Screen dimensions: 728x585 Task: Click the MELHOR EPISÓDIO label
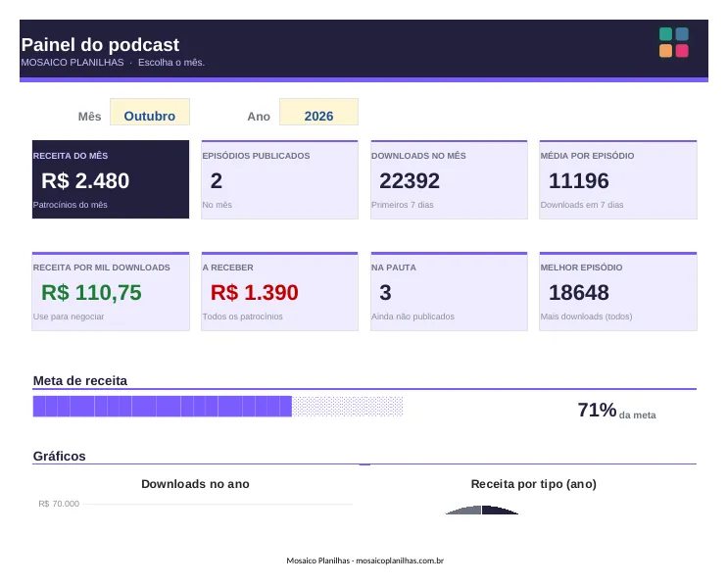[581, 268]
